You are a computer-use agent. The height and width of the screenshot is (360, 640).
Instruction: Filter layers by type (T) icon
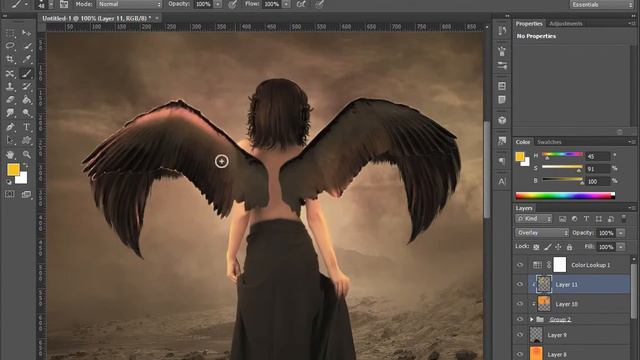[586, 219]
